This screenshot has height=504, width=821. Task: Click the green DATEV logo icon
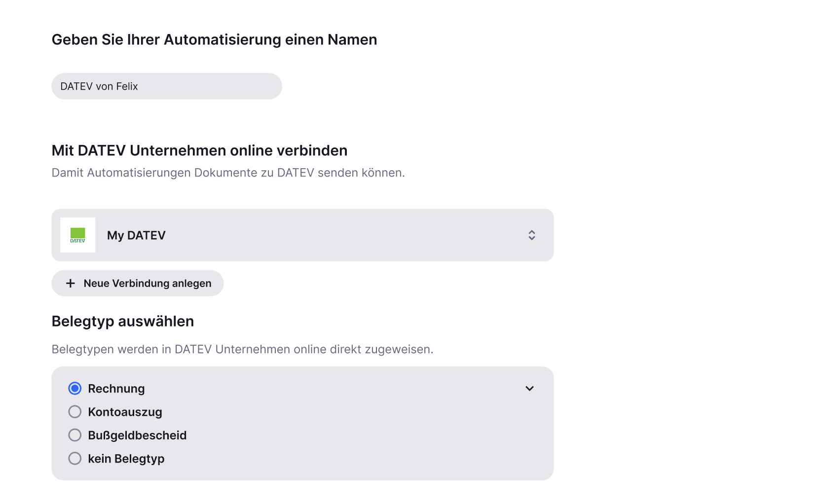coord(77,235)
